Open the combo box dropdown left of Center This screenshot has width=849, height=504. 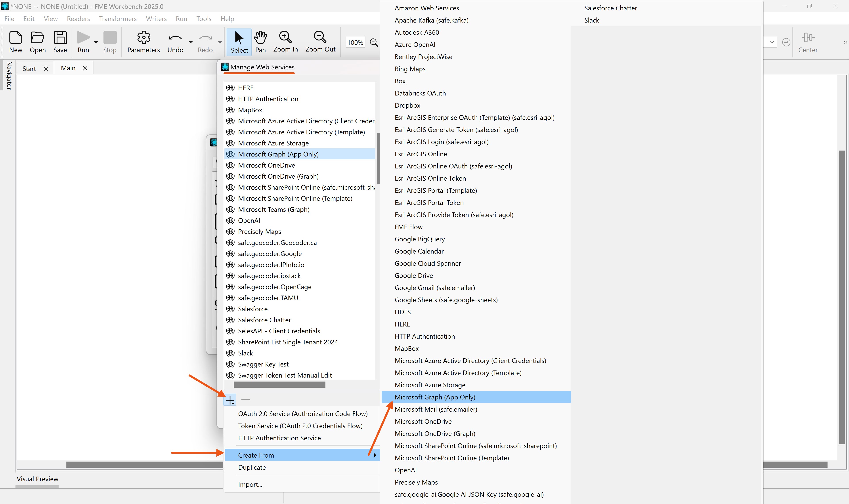coord(772,42)
